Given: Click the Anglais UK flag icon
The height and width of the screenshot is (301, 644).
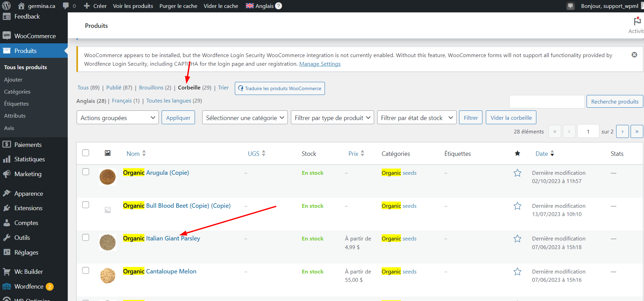Looking at the screenshot, I should click(250, 6).
